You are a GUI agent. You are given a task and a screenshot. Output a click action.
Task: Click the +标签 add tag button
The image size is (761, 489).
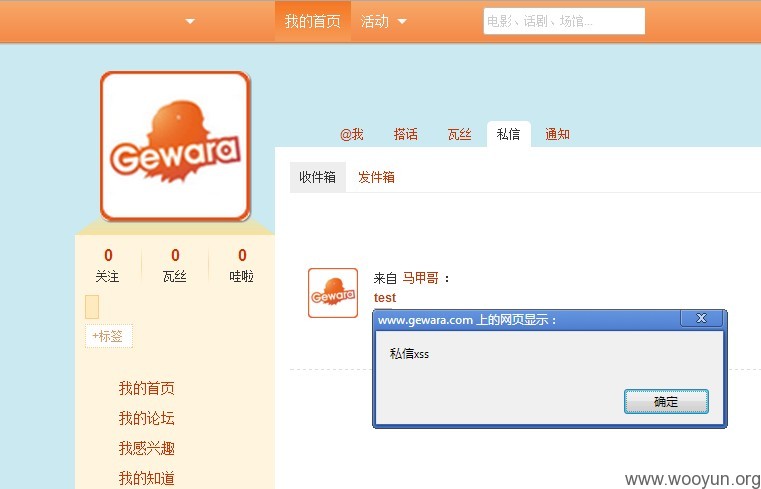(x=108, y=336)
